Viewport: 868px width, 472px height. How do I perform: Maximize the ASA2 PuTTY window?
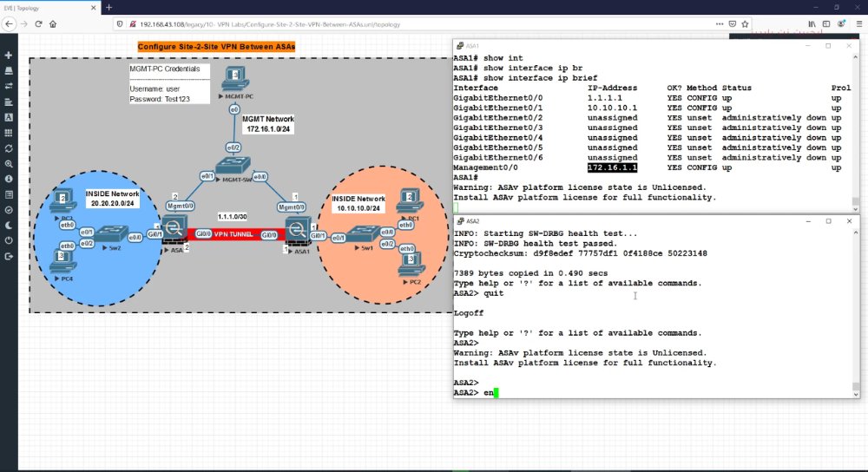click(829, 220)
